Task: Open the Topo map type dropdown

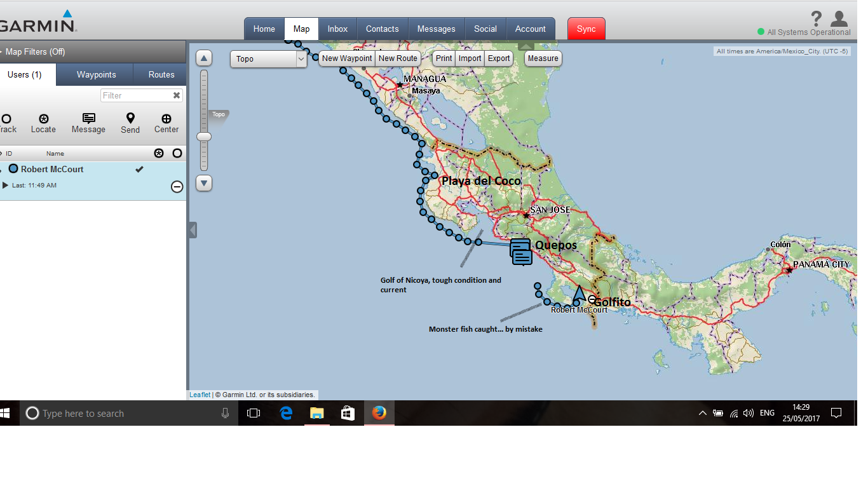Action: pos(269,58)
